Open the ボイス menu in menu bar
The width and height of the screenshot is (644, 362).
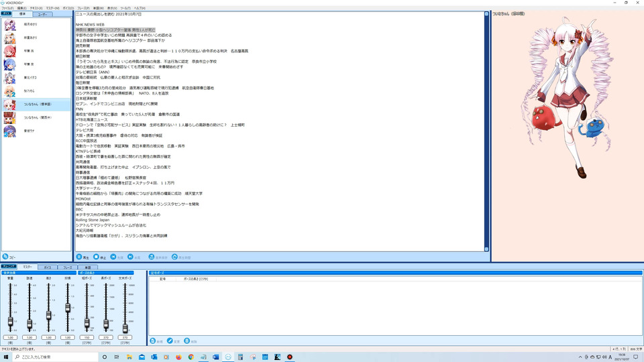[x=68, y=8]
